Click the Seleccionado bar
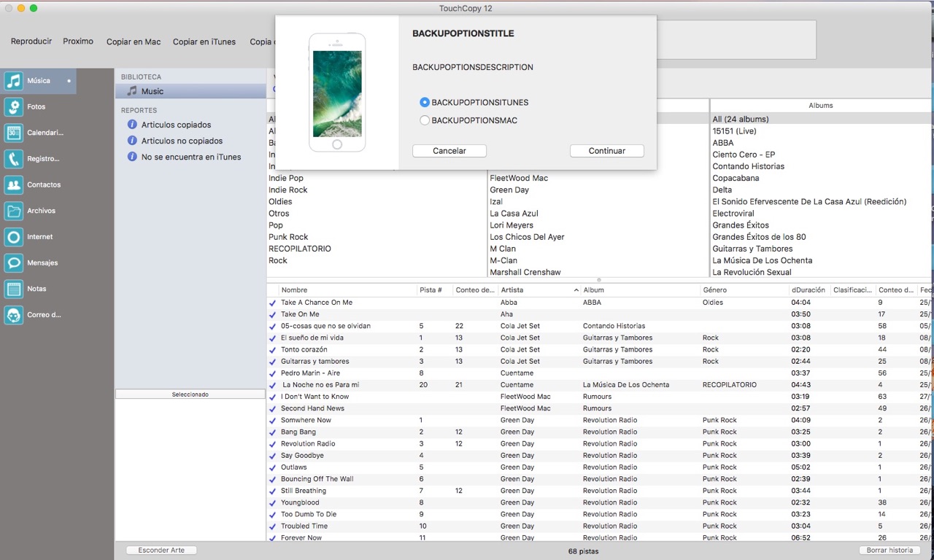Viewport: 934px width, 560px height. point(190,394)
